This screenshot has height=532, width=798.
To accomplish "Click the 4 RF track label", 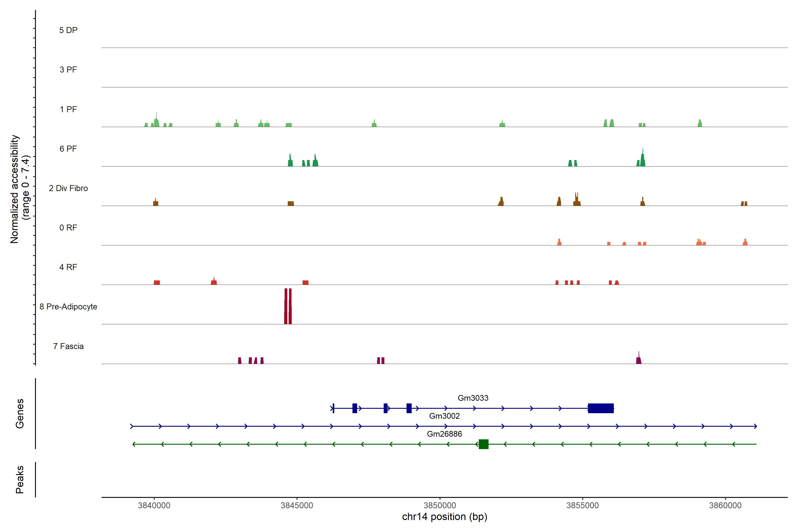I will pyautogui.click(x=68, y=267).
